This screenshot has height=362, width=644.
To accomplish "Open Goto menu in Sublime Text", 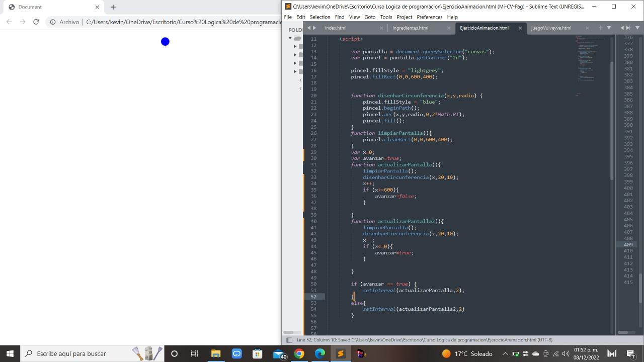I will (370, 17).
